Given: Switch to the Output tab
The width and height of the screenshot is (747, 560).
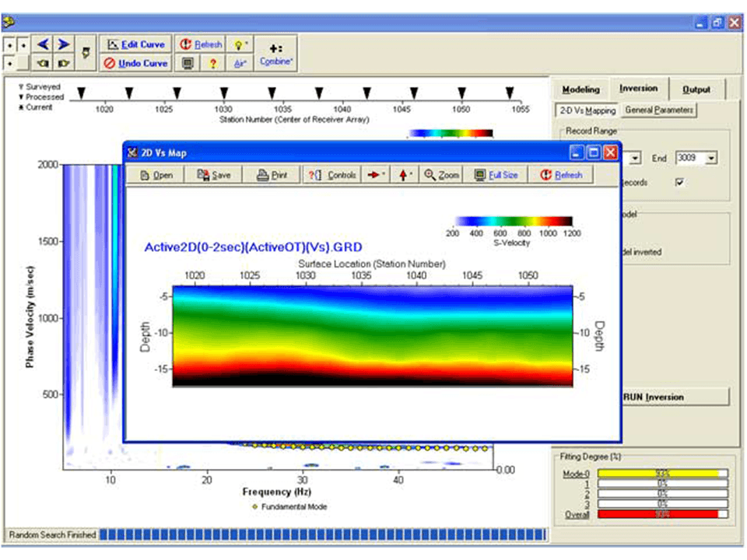Looking at the screenshot, I should [x=696, y=89].
